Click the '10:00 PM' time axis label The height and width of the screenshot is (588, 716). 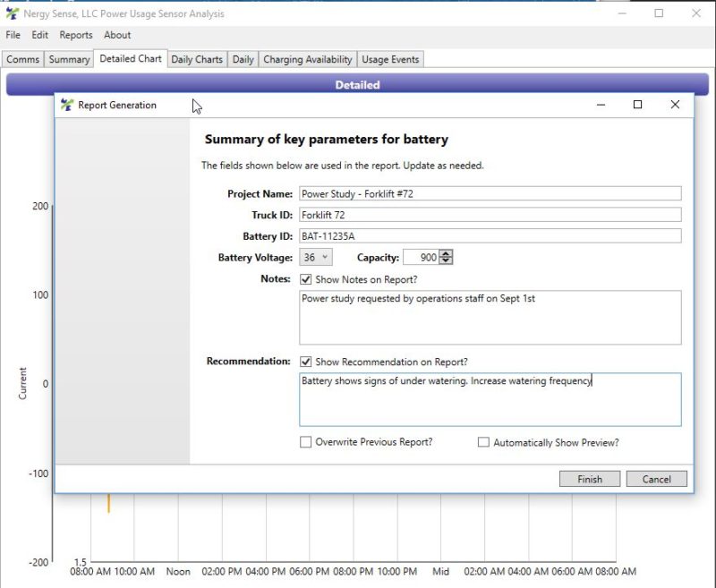[397, 572]
